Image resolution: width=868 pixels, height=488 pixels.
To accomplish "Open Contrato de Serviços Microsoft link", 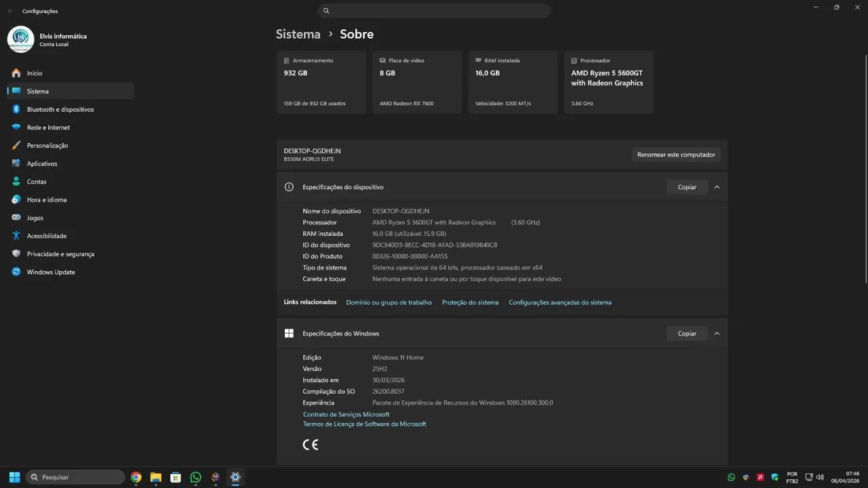I will pyautogui.click(x=347, y=414).
